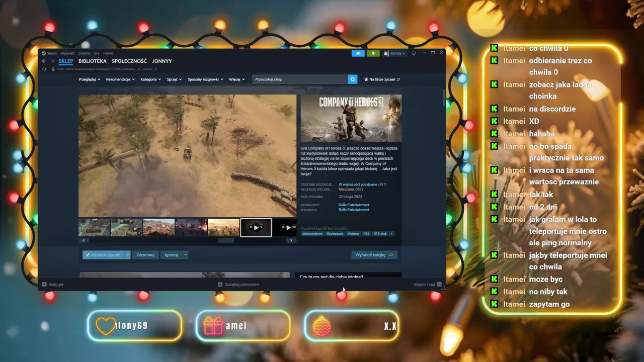644x362 pixels.
Task: Open Relic Entertainment wydawca link
Action: coord(354,210)
